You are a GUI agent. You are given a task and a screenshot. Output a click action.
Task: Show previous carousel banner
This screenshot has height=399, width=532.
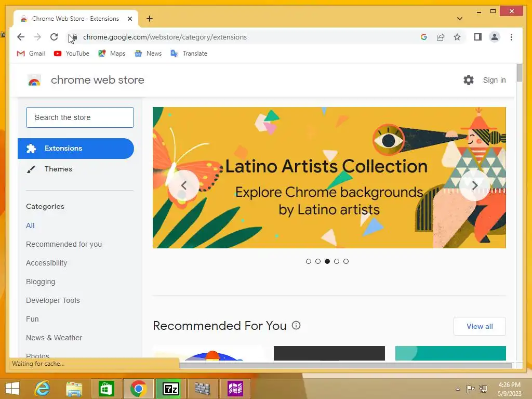pos(183,185)
